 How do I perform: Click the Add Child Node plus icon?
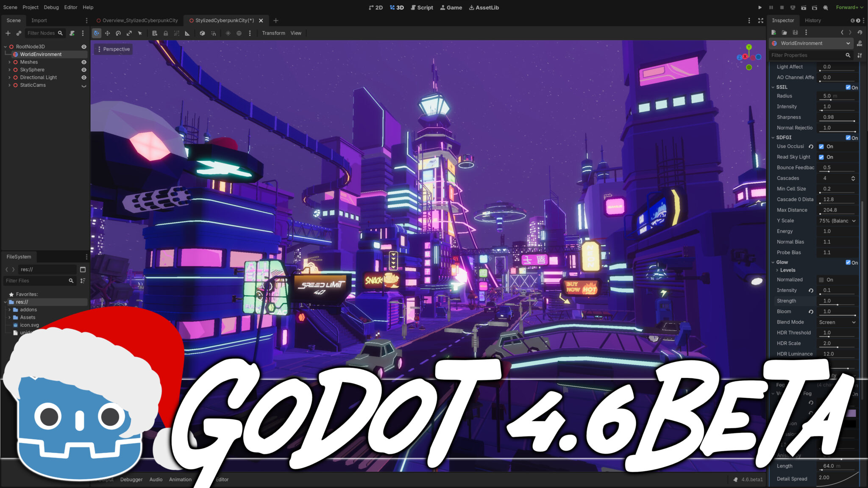8,33
